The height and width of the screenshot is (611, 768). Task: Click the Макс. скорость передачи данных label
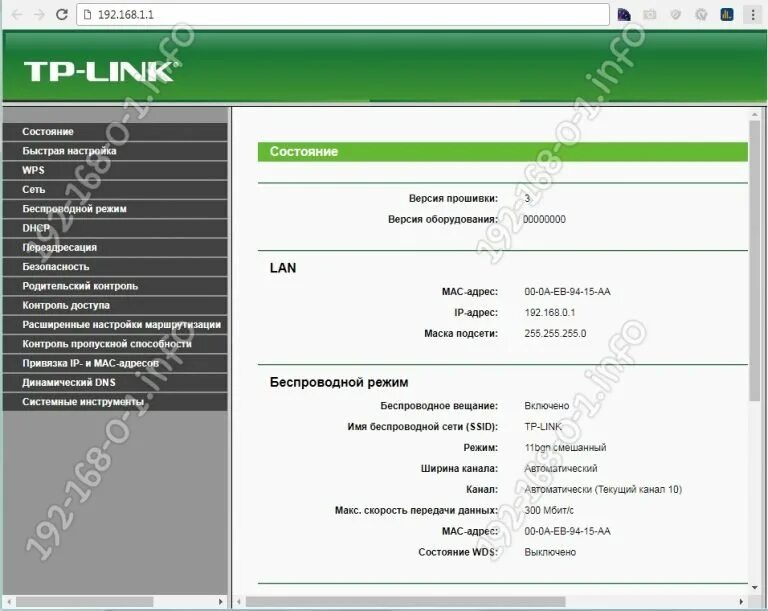[x=416, y=510]
